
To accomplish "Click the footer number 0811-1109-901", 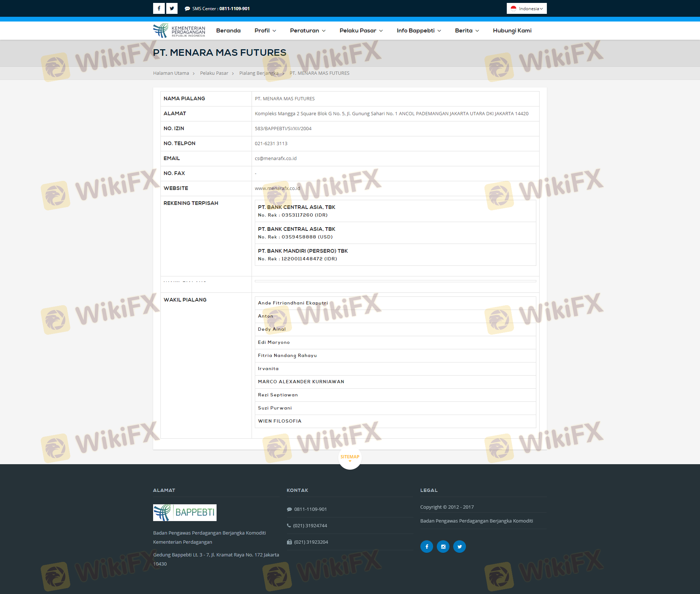I will (x=310, y=509).
